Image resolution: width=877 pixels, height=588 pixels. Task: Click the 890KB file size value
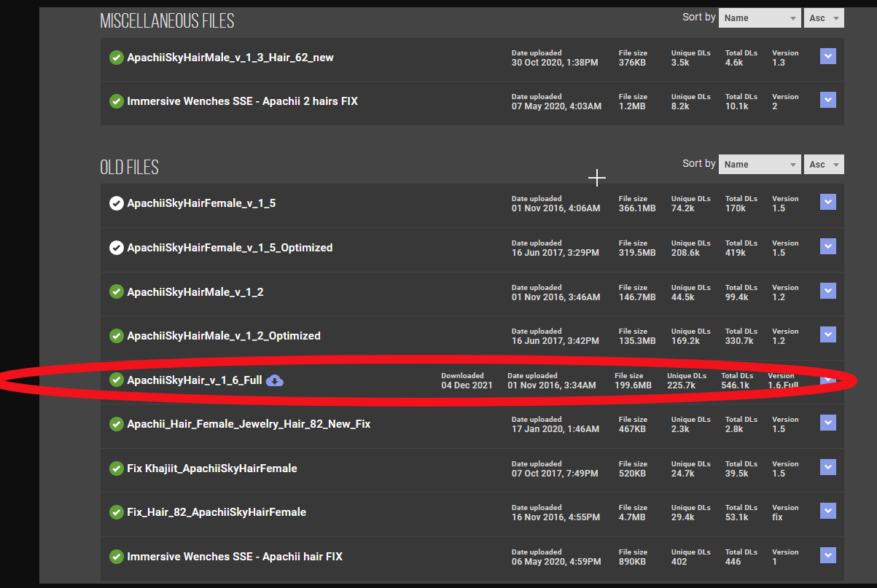tap(632, 562)
